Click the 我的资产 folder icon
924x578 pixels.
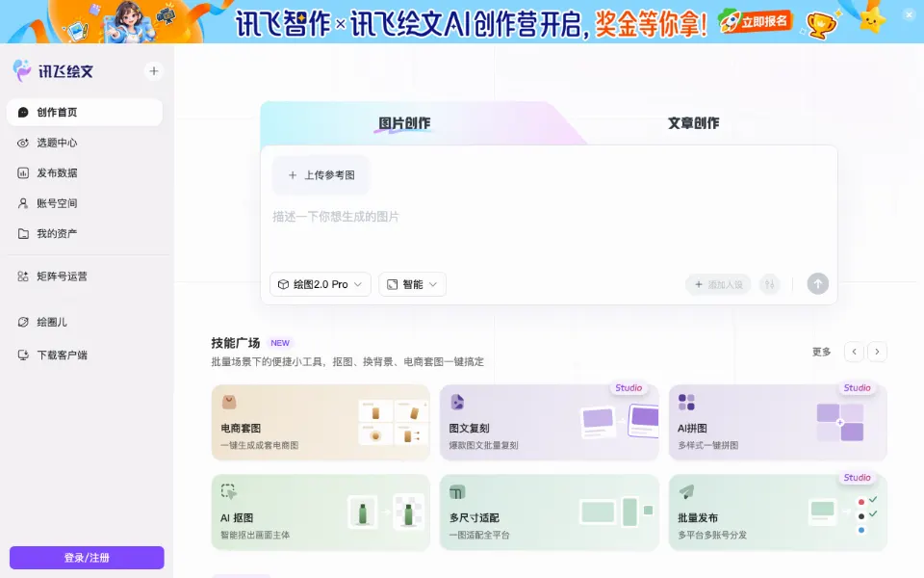[23, 233]
